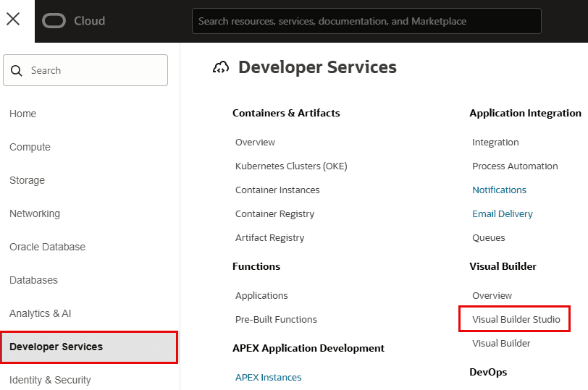
Task: Select Developer Services in the sidebar
Action: (89, 347)
